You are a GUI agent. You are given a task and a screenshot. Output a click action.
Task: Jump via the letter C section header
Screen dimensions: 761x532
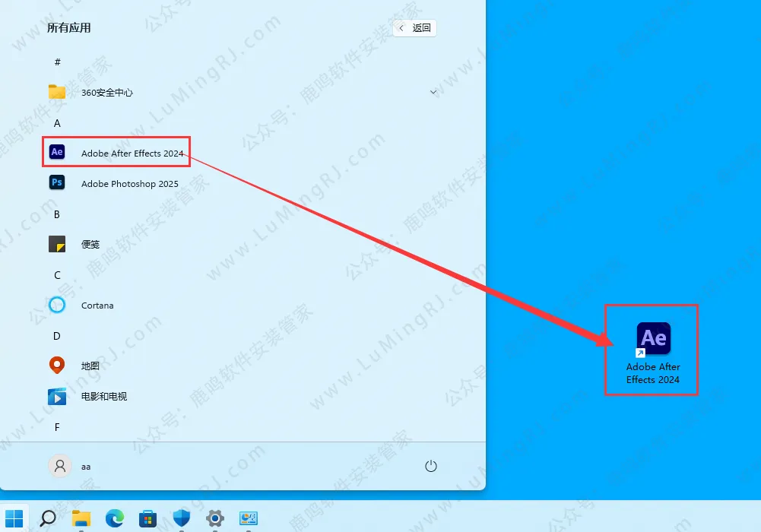click(x=57, y=275)
